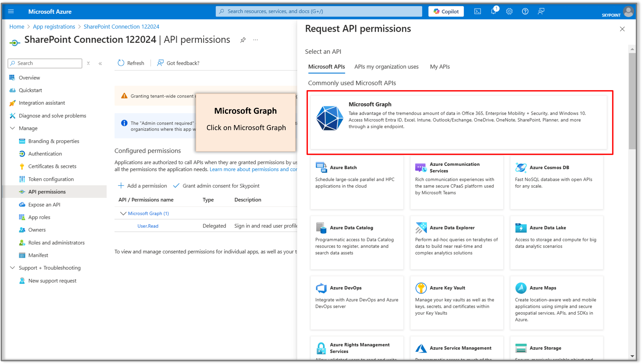Pin the API permissions page
642x364 pixels.
click(243, 40)
